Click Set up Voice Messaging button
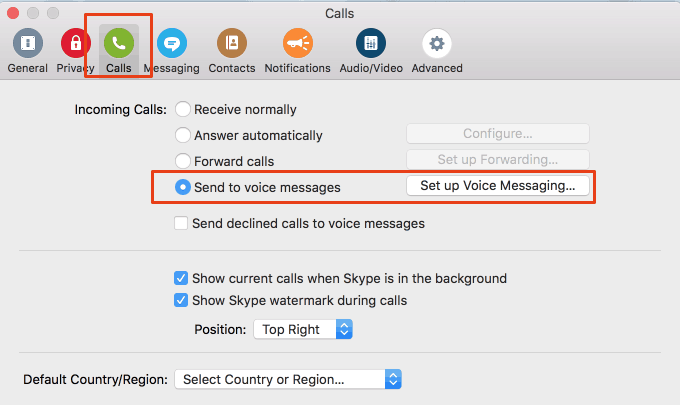 pyautogui.click(x=498, y=186)
